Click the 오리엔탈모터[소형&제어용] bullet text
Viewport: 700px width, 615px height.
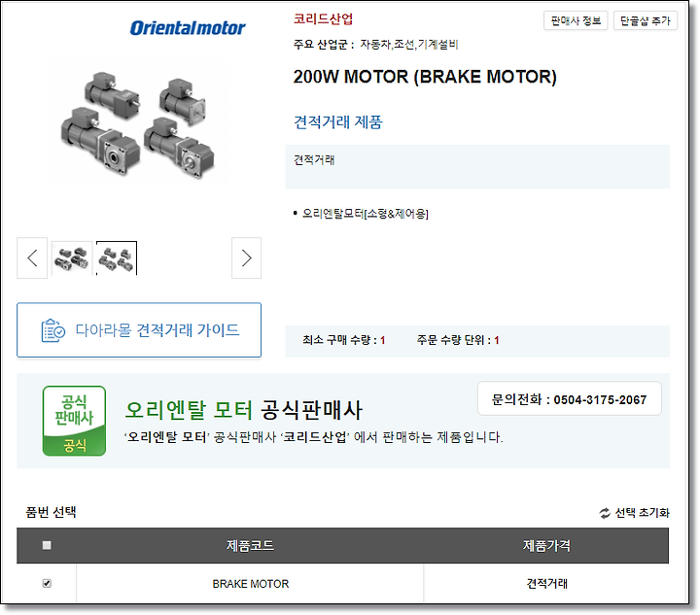366,214
